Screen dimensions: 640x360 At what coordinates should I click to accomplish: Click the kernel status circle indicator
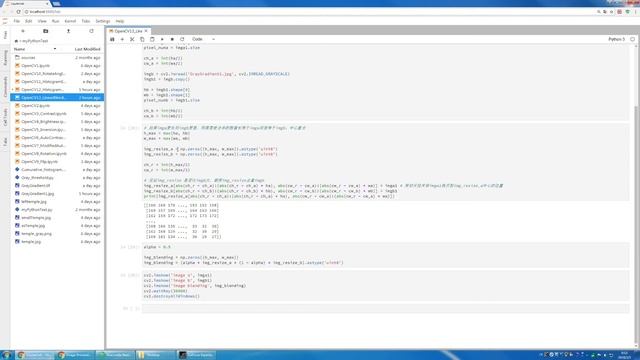[632, 39]
